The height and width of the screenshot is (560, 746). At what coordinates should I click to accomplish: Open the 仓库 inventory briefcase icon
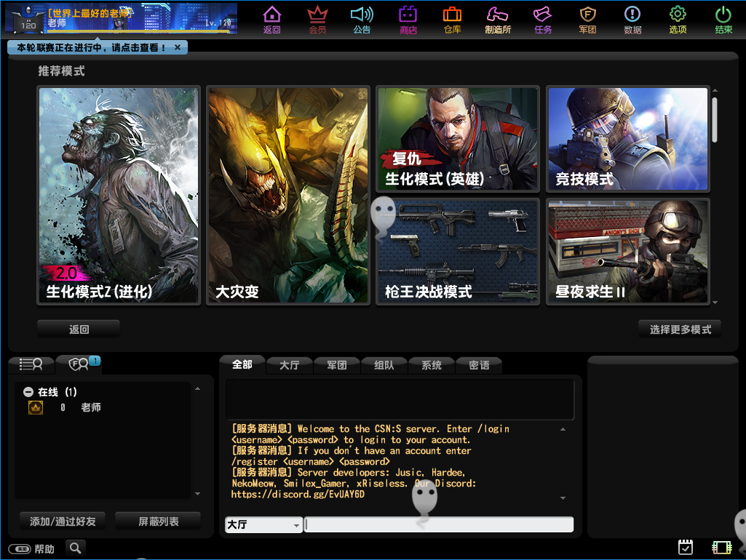[452, 20]
